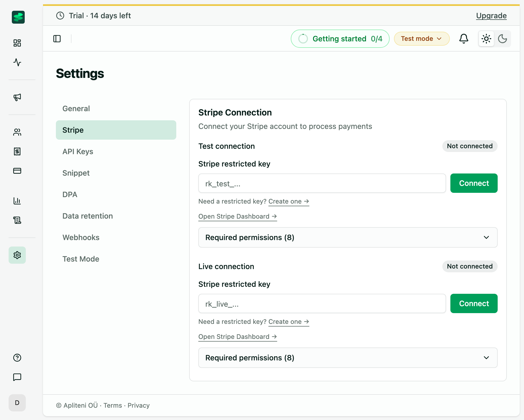Open the help question mark icon
This screenshot has height=420, width=524.
pyautogui.click(x=17, y=358)
